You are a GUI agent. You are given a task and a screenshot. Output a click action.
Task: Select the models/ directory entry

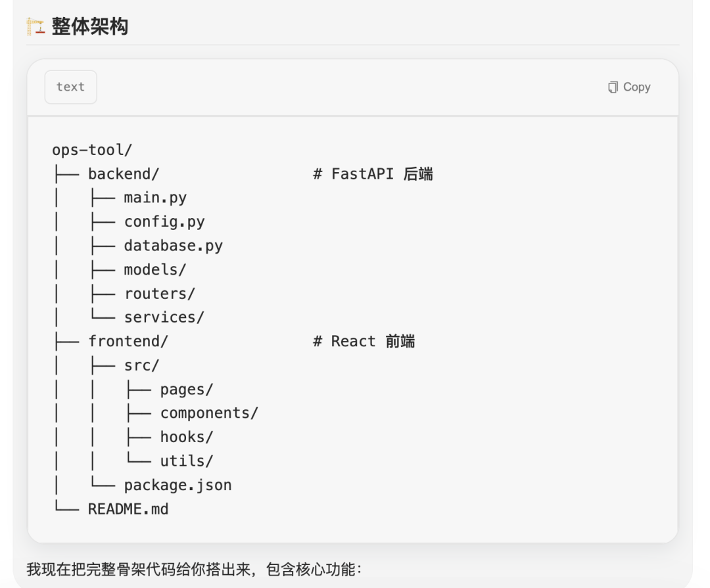pos(156,269)
